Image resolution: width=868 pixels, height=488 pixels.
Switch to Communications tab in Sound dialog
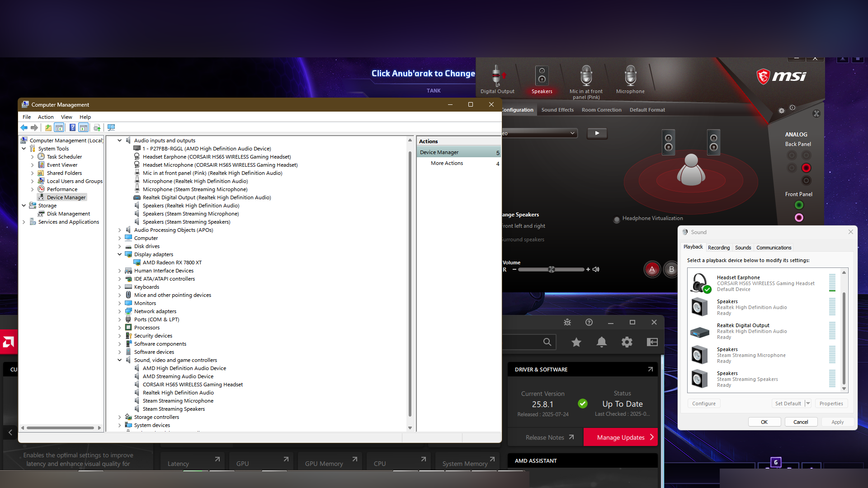[x=774, y=248]
